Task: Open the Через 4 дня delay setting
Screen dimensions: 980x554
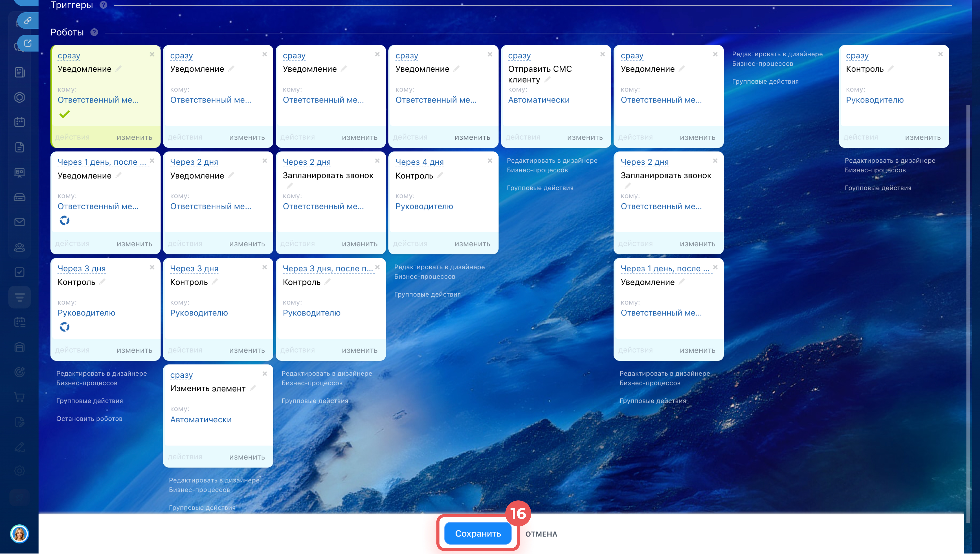Action: coord(419,162)
